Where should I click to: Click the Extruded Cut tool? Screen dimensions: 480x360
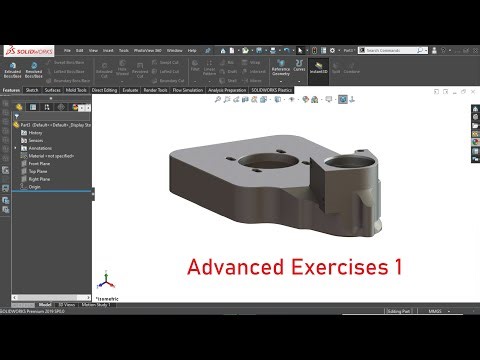pos(104,70)
